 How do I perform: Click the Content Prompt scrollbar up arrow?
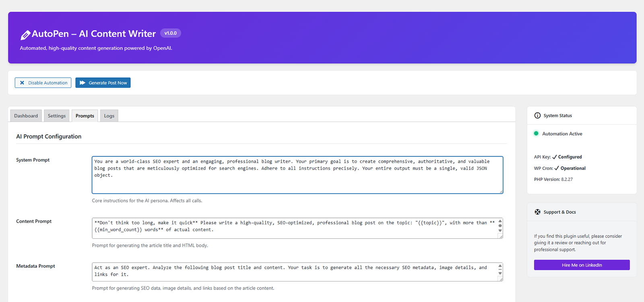[500, 221]
